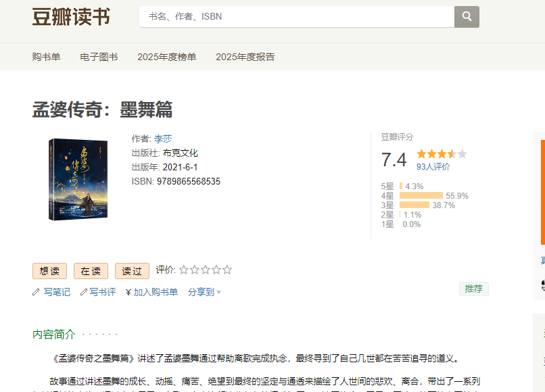Click the book cover thumbnail
This screenshot has height=392, width=545.
(69, 179)
